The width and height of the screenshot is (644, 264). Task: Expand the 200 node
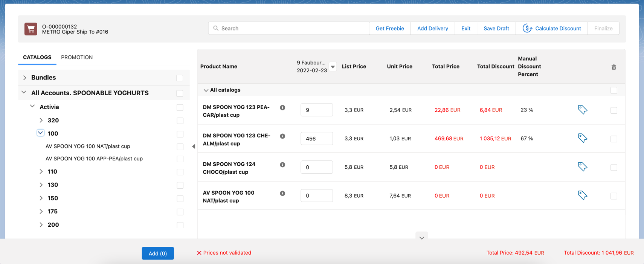click(41, 225)
